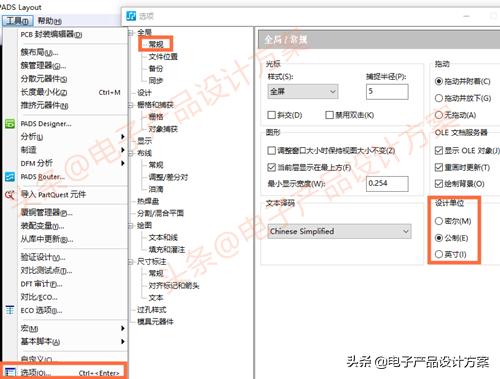The image size is (500, 379).
Task: Collapse the 布线 tree node
Action: pyautogui.click(x=131, y=153)
